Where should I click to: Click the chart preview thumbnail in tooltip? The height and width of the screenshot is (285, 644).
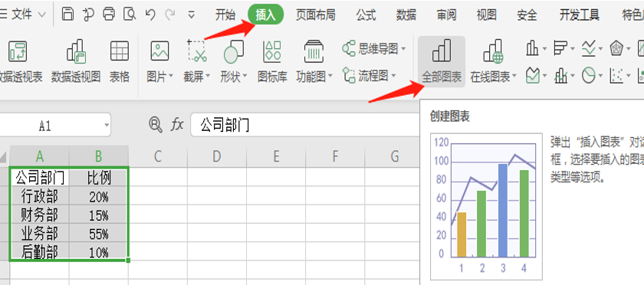(x=486, y=206)
